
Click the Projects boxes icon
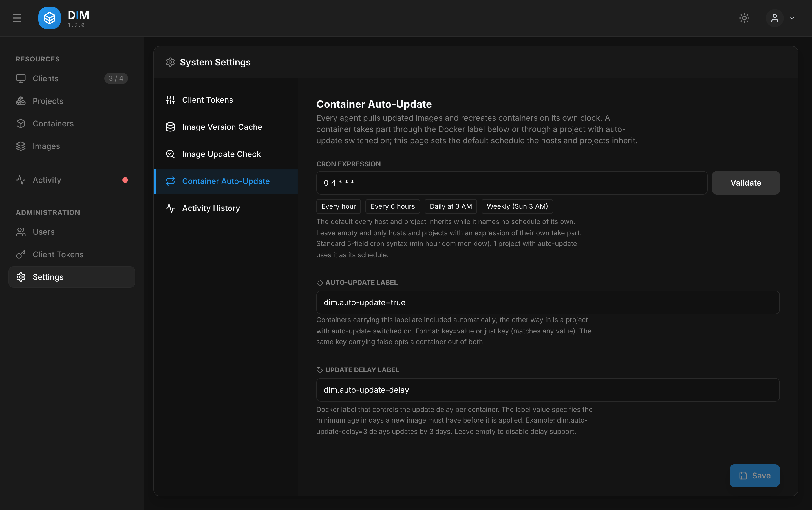pyautogui.click(x=21, y=101)
